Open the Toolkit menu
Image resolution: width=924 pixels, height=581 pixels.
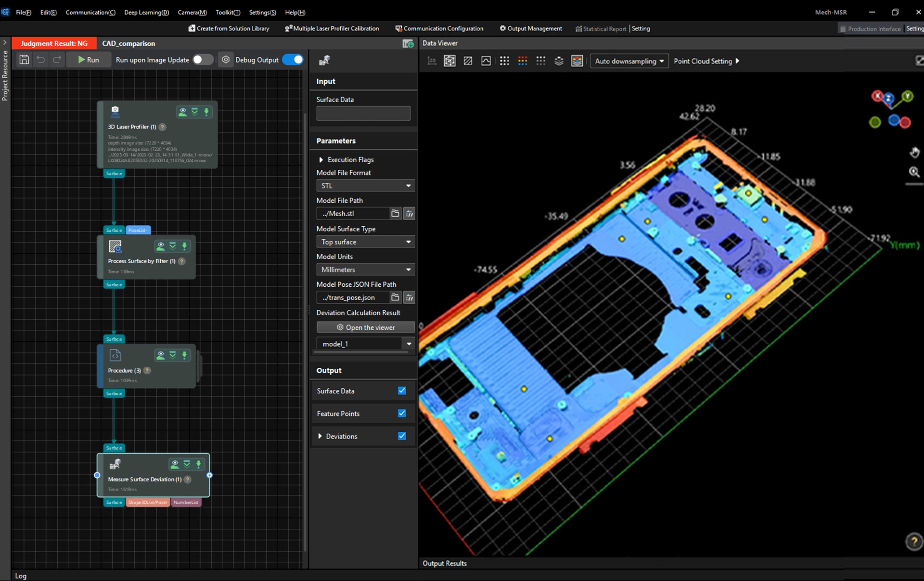[x=228, y=13]
